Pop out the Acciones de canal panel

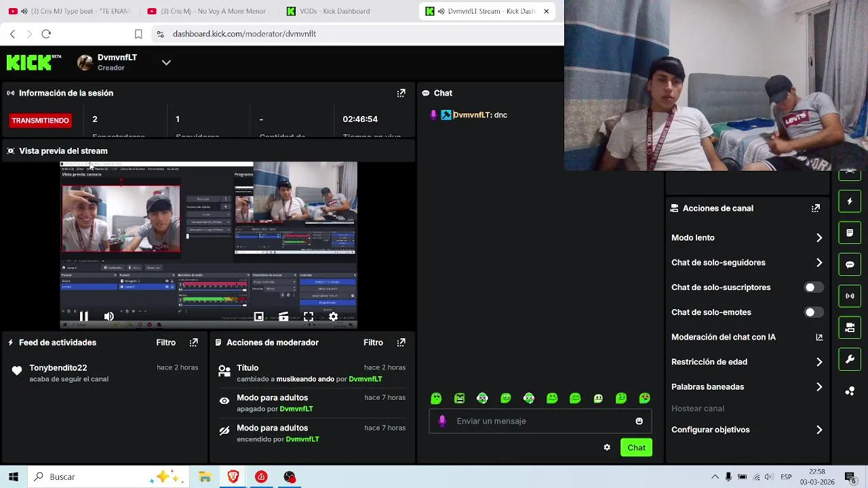point(816,208)
